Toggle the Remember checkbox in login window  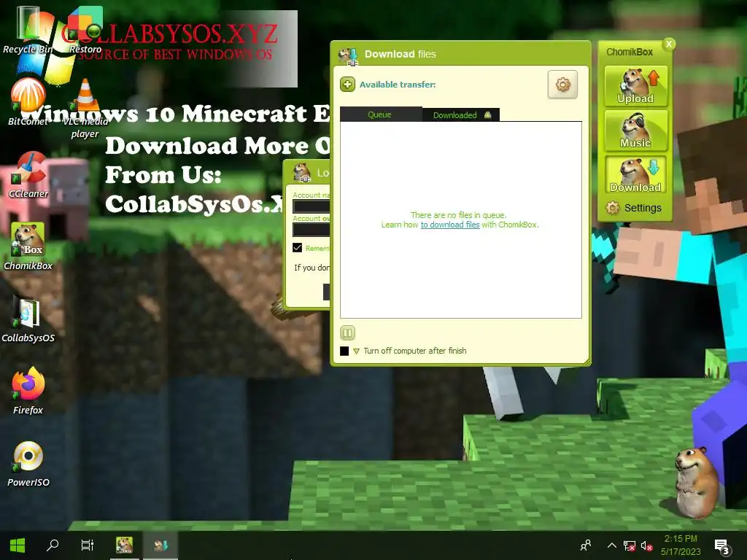(298, 248)
